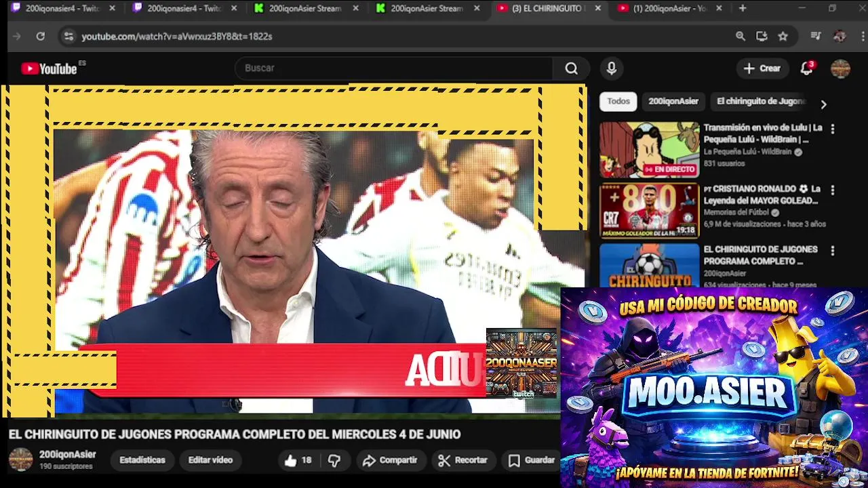Open the browser profile avatar

(840, 37)
